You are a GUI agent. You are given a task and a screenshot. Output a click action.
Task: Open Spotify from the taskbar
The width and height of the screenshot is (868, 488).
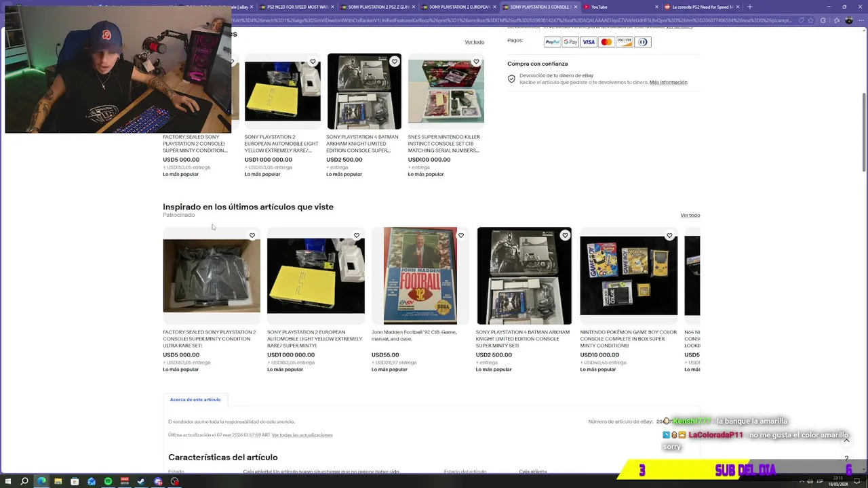point(108,481)
